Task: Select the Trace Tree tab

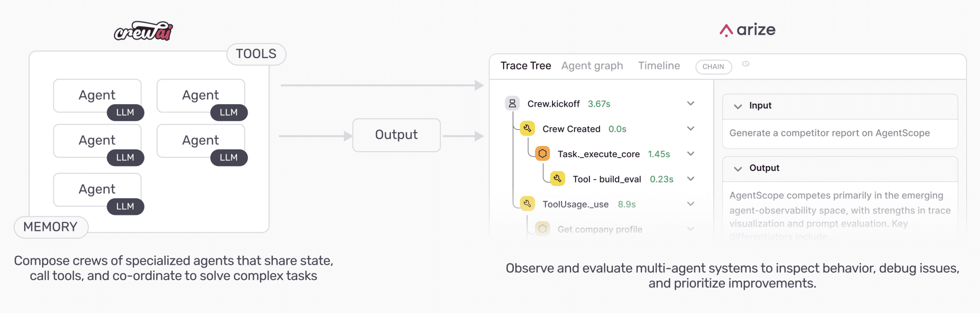Action: click(x=526, y=66)
